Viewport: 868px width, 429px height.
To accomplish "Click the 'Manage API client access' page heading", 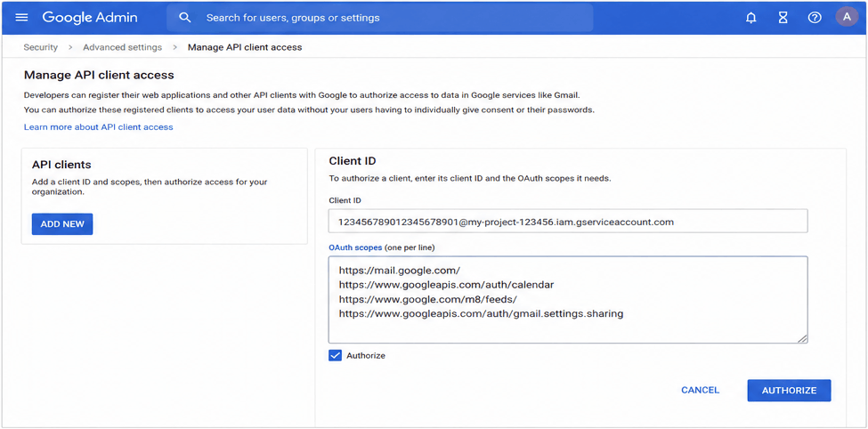I will (x=99, y=75).
